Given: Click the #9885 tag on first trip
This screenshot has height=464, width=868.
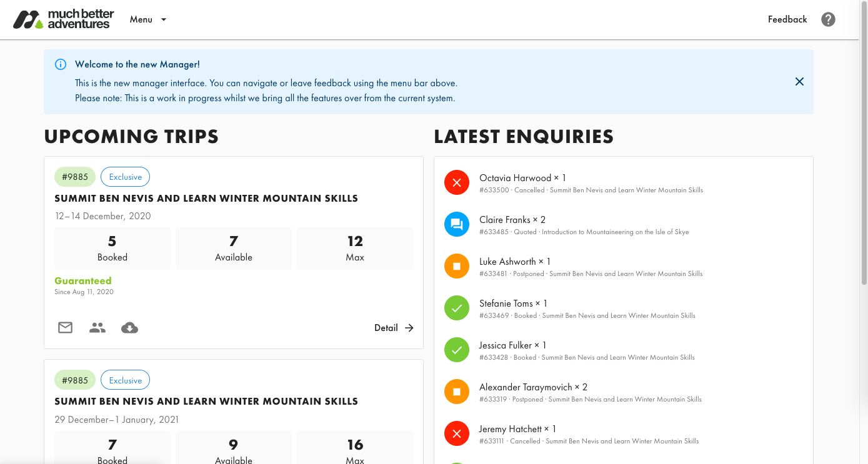Looking at the screenshot, I should tap(75, 177).
